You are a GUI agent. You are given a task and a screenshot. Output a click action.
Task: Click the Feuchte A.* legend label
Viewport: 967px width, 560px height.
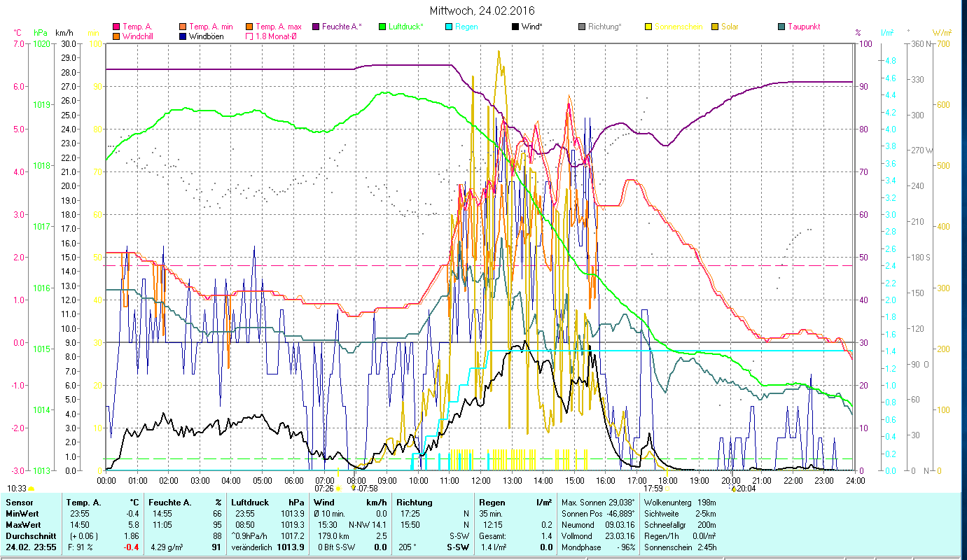[342, 27]
